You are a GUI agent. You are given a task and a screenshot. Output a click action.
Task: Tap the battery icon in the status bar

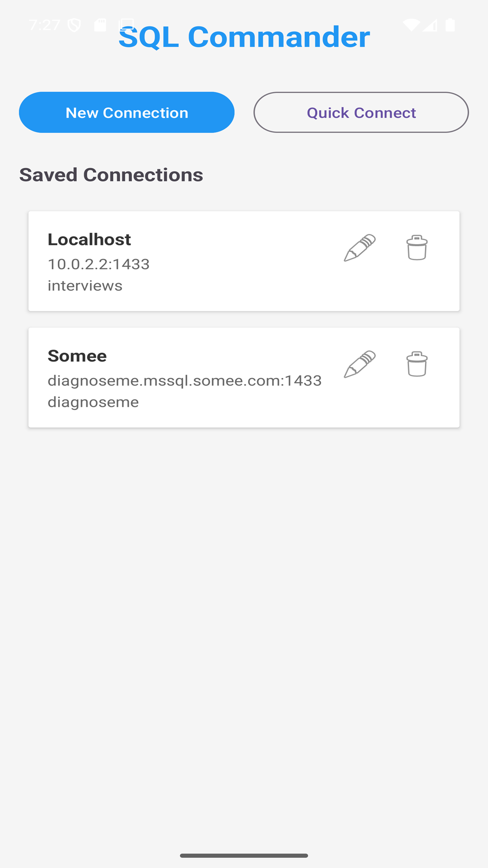click(x=450, y=25)
